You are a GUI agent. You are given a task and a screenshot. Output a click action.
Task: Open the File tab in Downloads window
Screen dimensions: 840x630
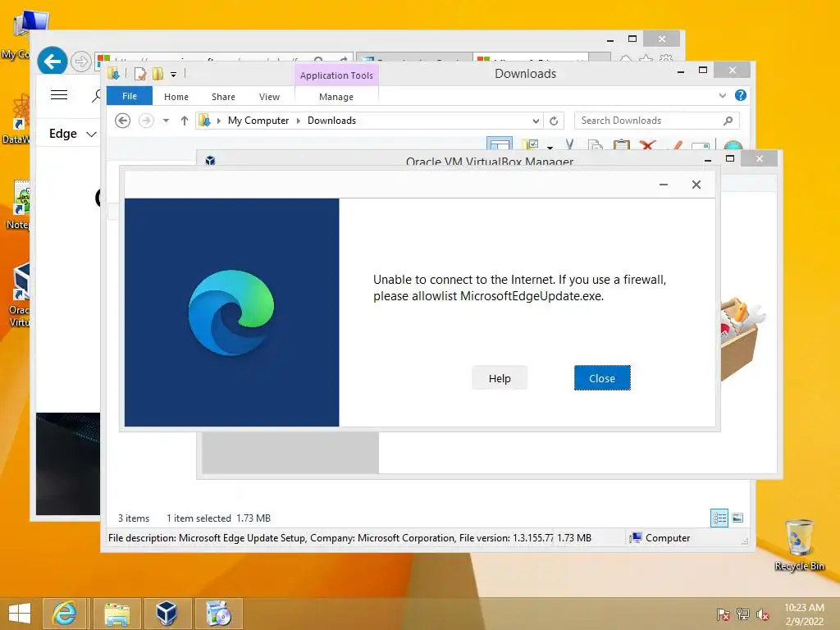pos(129,96)
